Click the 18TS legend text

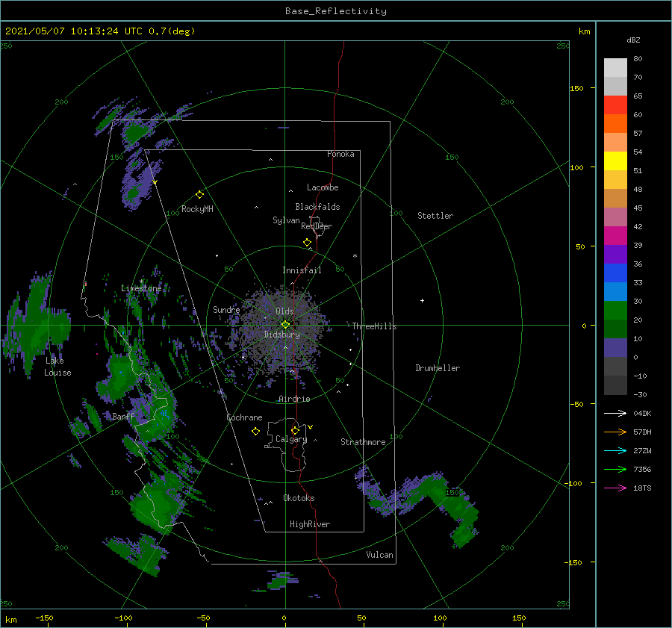pos(642,488)
